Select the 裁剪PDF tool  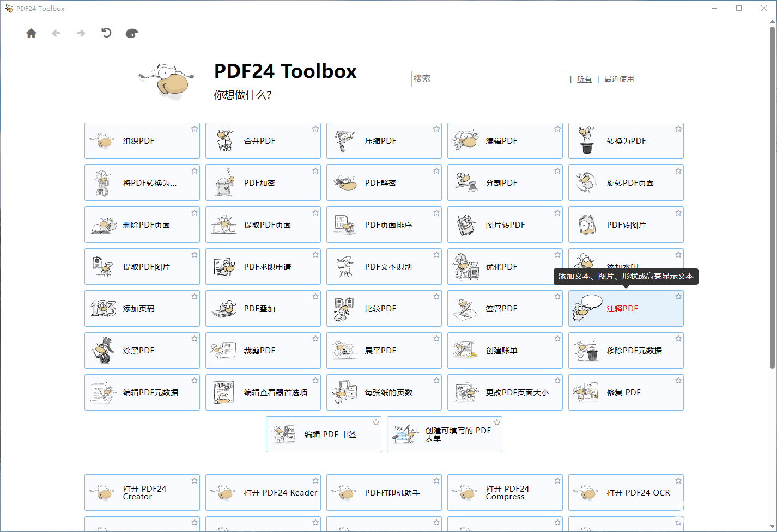coord(263,350)
